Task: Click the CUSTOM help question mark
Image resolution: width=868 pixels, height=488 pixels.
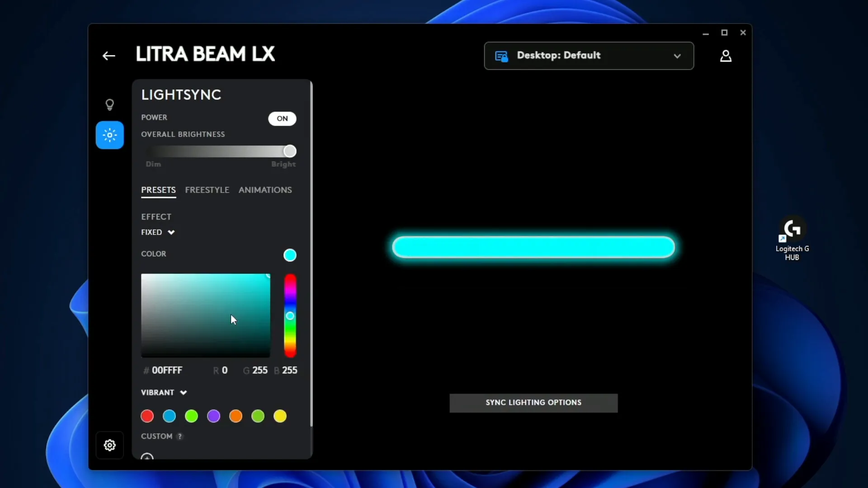Action: coord(180,436)
